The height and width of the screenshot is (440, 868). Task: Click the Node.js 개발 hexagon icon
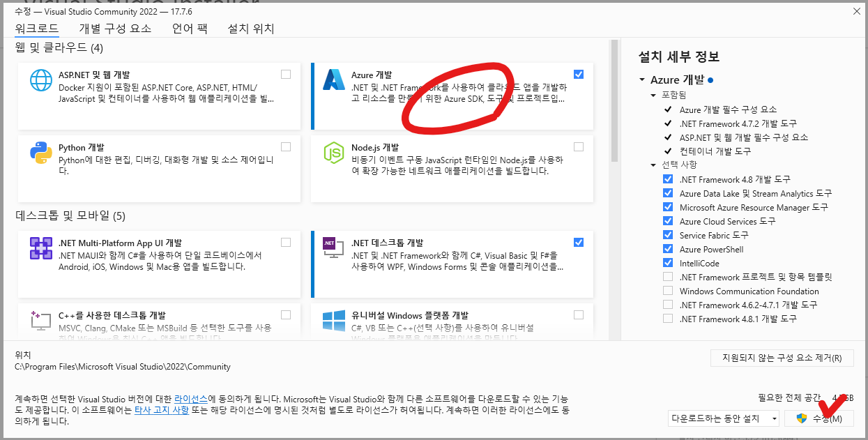334,153
